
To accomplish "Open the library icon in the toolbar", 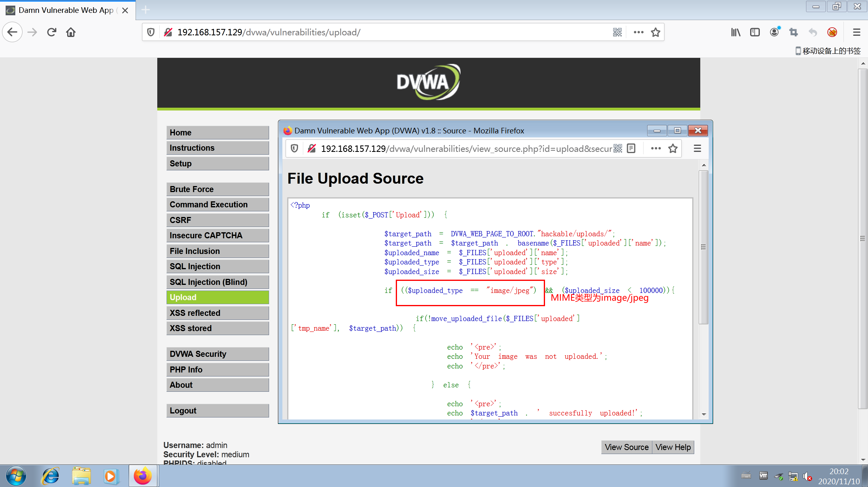I will point(735,32).
